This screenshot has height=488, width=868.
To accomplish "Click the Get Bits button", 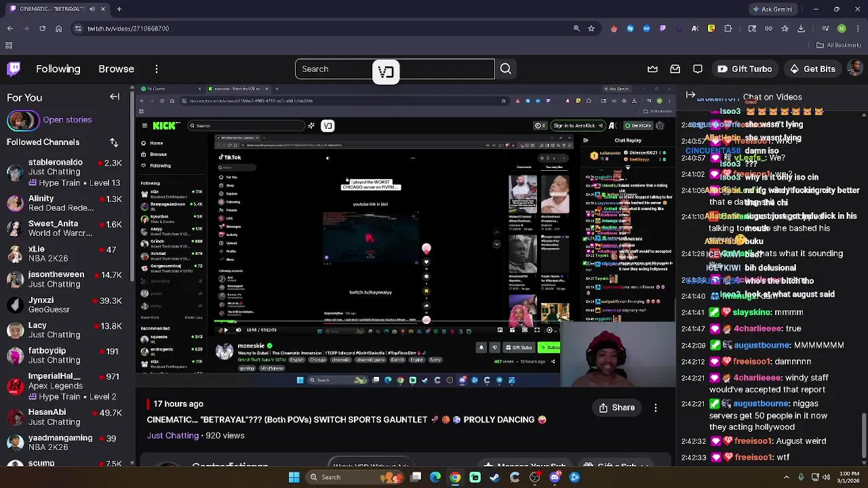I will tap(812, 69).
